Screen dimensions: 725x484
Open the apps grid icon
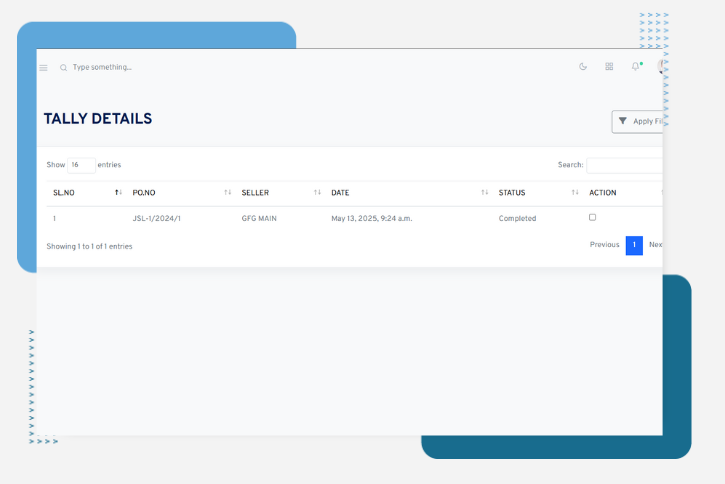tap(609, 67)
